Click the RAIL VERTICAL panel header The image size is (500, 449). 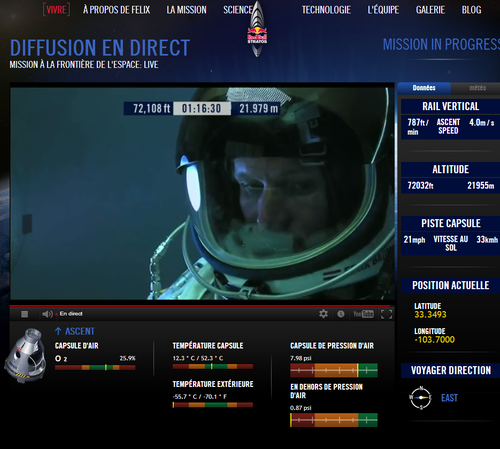click(451, 106)
